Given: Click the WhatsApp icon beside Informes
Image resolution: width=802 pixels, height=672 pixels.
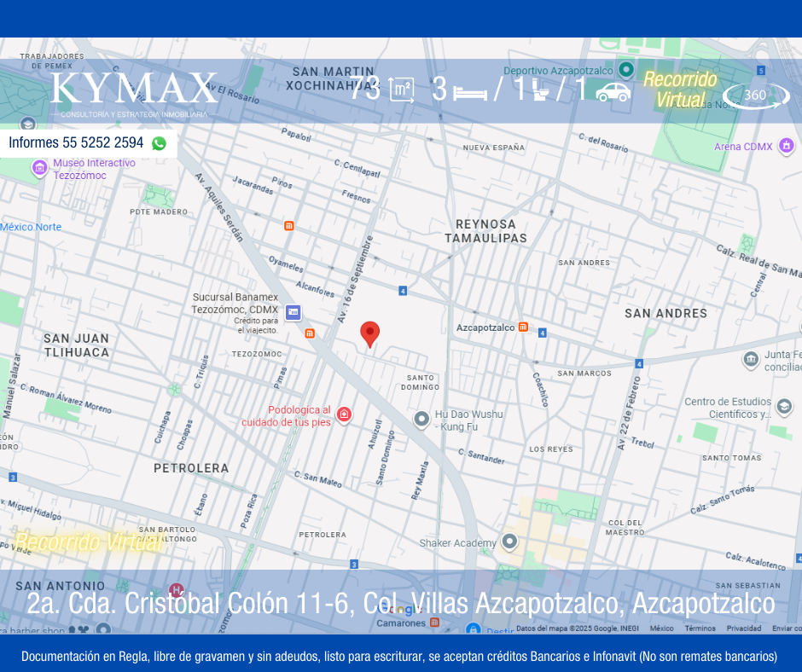Looking at the screenshot, I should 159,144.
